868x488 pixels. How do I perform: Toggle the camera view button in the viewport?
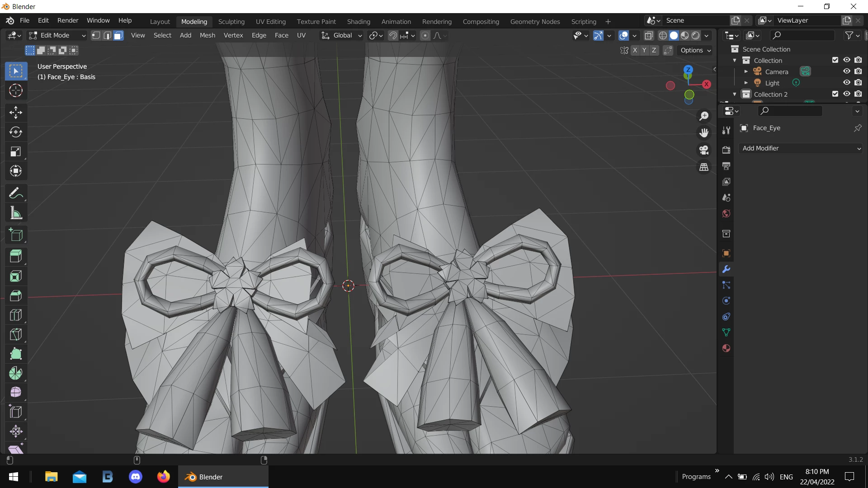[x=704, y=150]
